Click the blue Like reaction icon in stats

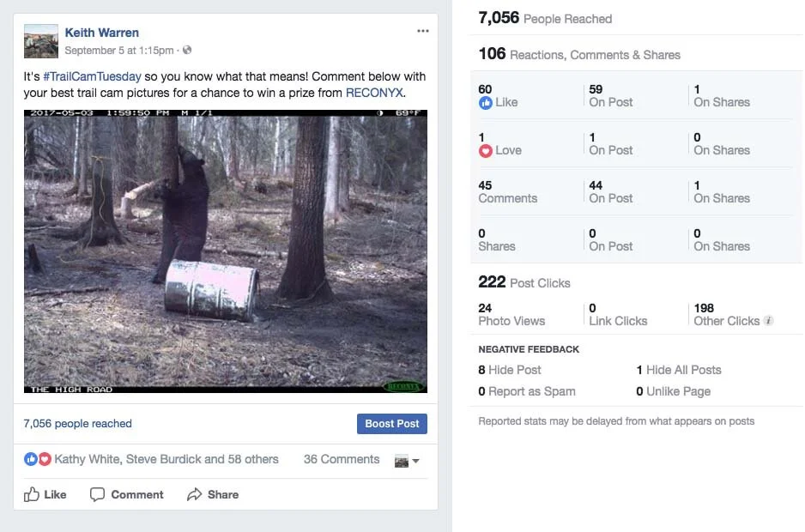point(485,103)
